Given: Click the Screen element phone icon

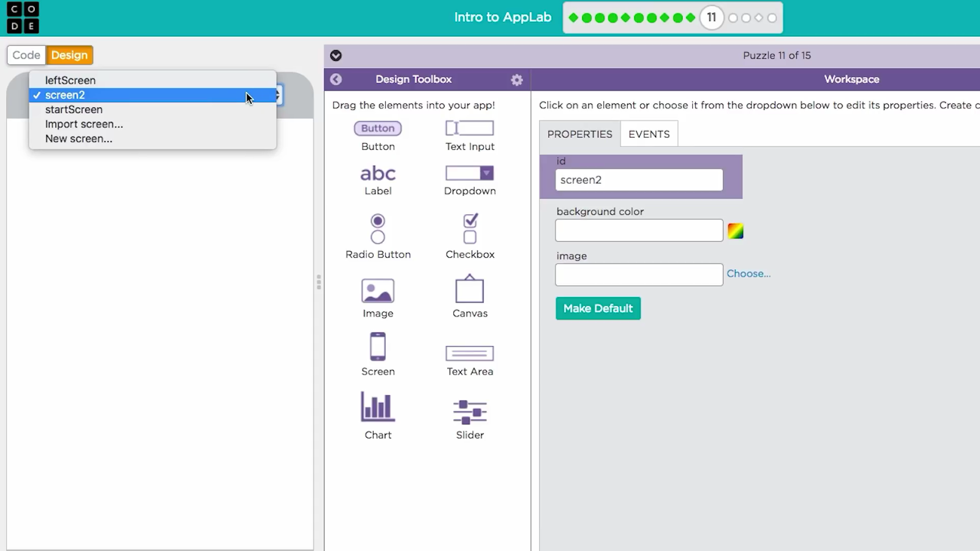Looking at the screenshot, I should point(378,347).
